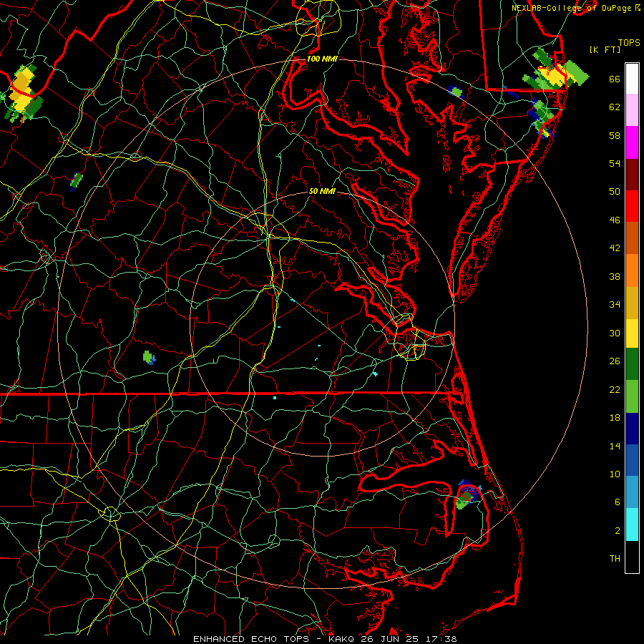Click the "22" scale label
Screen dimensions: 644x644
[615, 389]
